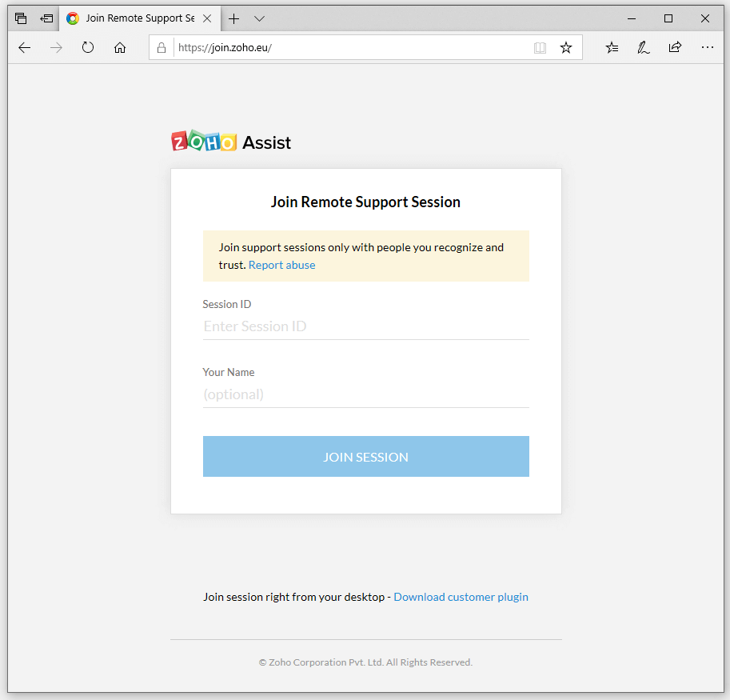
Task: Show the tabs you've set aside
Action: (22, 18)
